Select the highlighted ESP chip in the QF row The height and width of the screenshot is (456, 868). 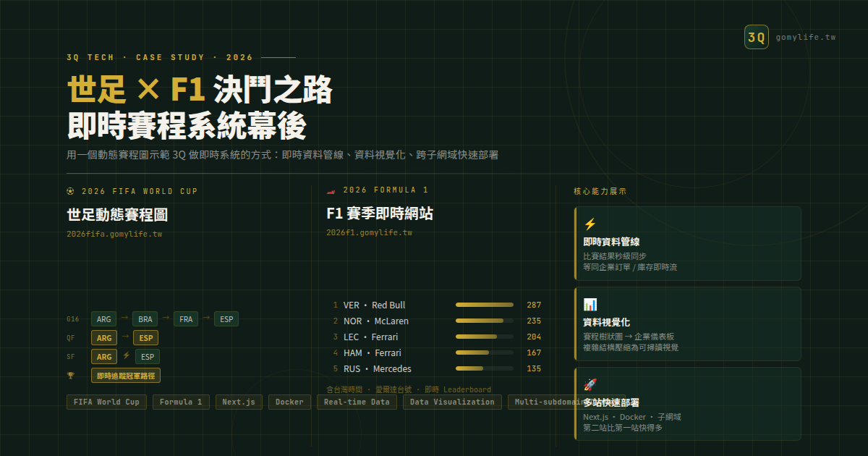pos(145,338)
